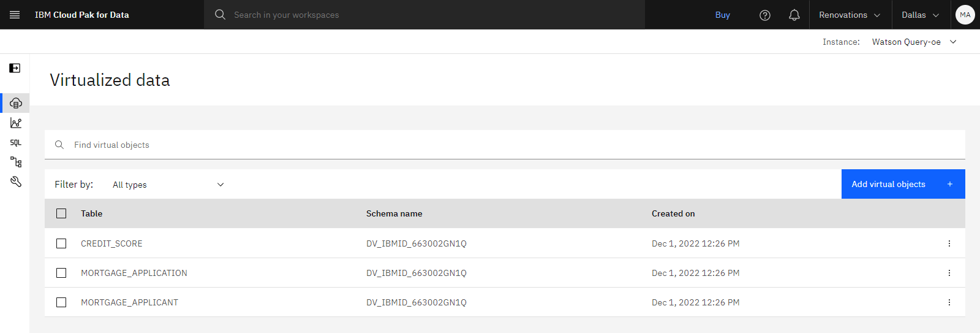Viewport: 980px width, 333px height.
Task: Open the schema tree icon in sidebar
Action: pos(16,162)
